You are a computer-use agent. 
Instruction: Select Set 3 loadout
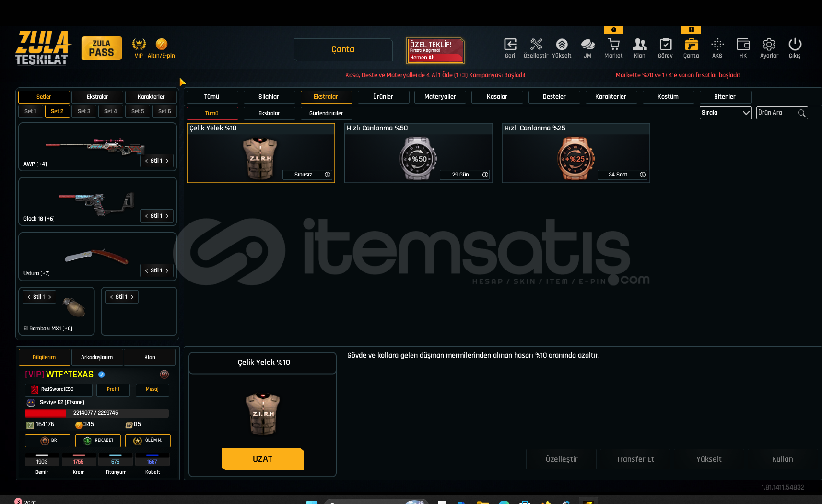click(84, 111)
